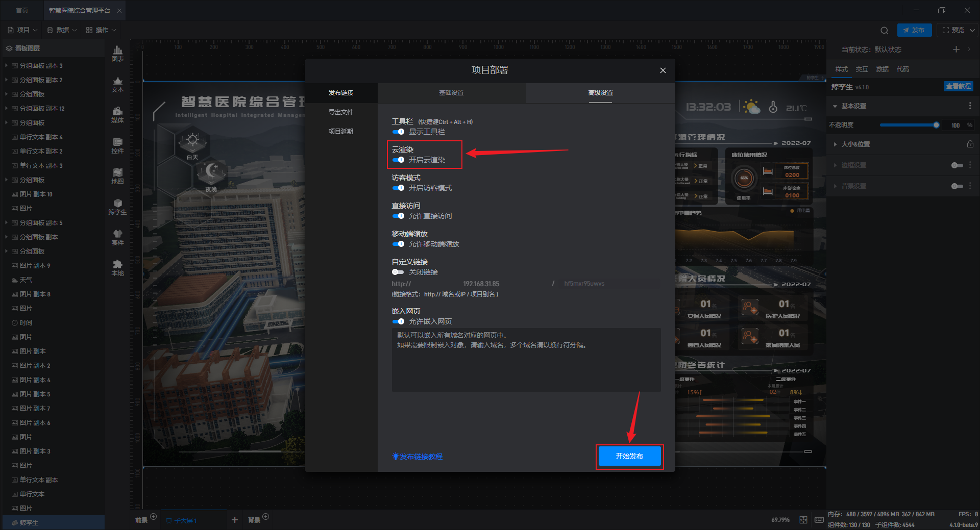Click the 不透明度 value field showing 100
Image resolution: width=980 pixels, height=530 pixels.
point(955,125)
